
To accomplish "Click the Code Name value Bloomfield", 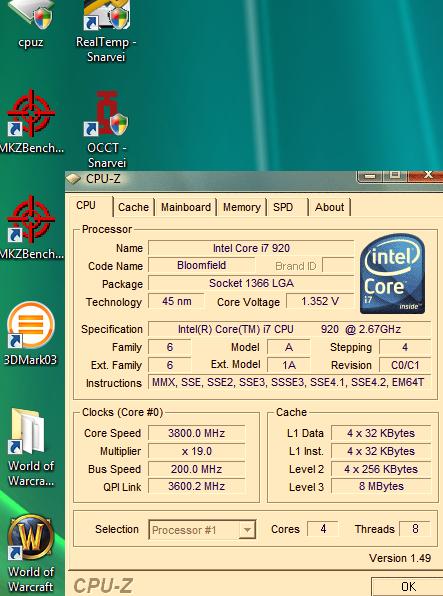I will pos(202,265).
